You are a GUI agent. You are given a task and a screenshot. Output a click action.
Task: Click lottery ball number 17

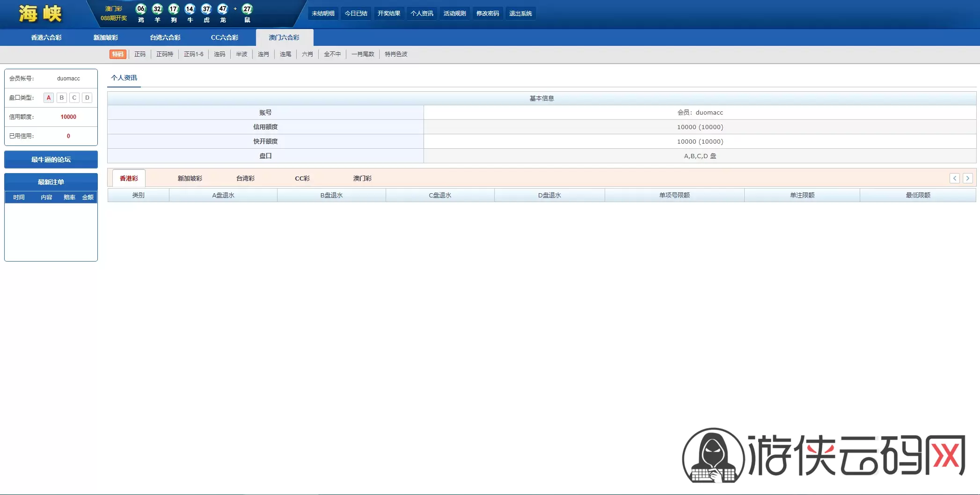[x=174, y=9]
